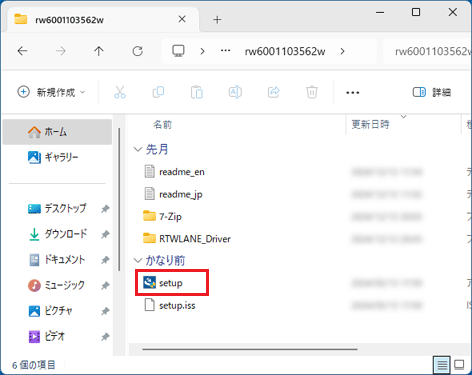Open ダウンロード in the sidebar
This screenshot has height=375, width=472.
[57, 234]
